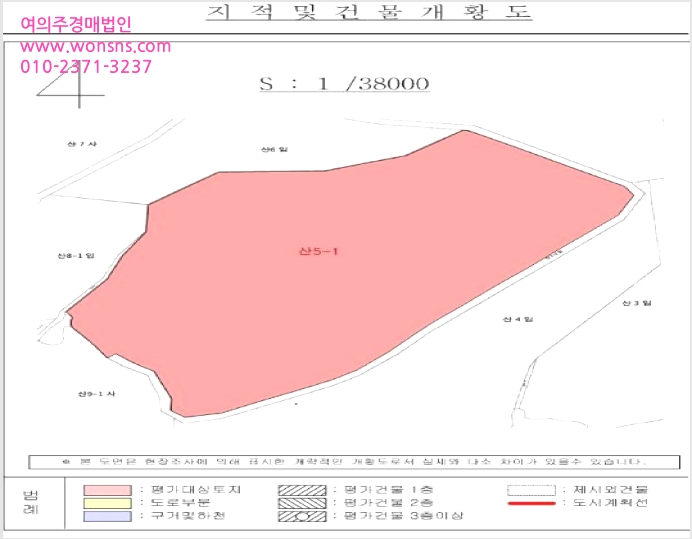
Task: Select the 산9-1 사 parcel label
Action: click(97, 394)
